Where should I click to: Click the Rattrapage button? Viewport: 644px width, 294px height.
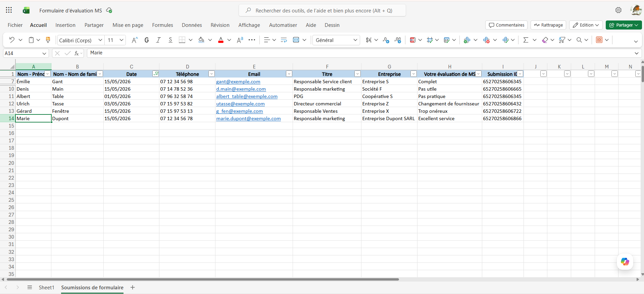[548, 25]
